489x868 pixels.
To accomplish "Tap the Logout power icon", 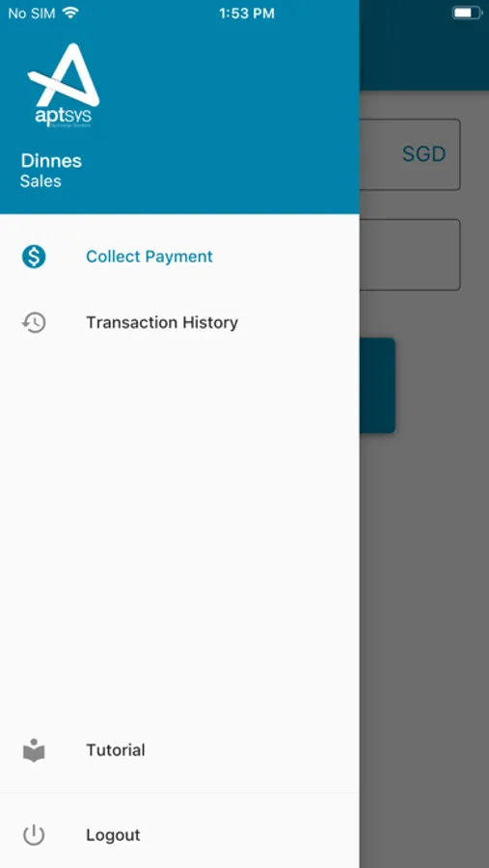I will [34, 835].
